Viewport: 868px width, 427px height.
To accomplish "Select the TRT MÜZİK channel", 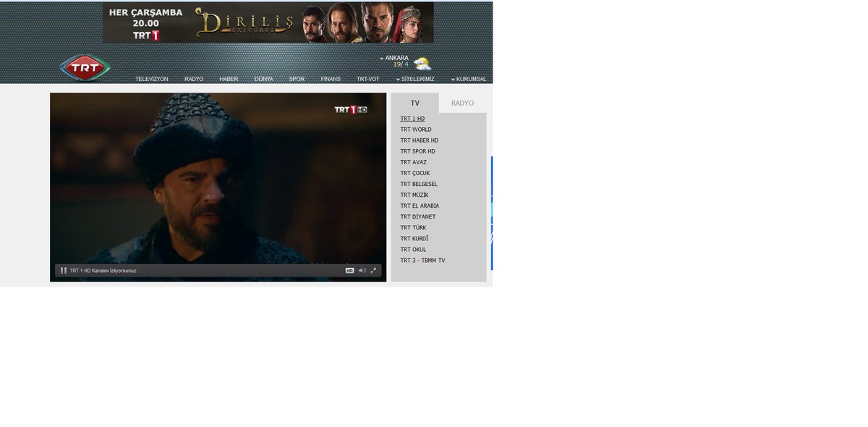I will pyautogui.click(x=414, y=195).
